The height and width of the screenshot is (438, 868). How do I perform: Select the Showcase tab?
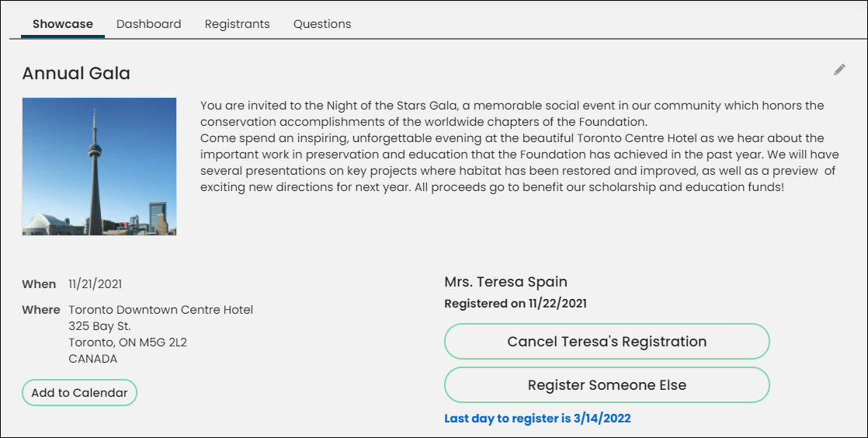pos(63,24)
